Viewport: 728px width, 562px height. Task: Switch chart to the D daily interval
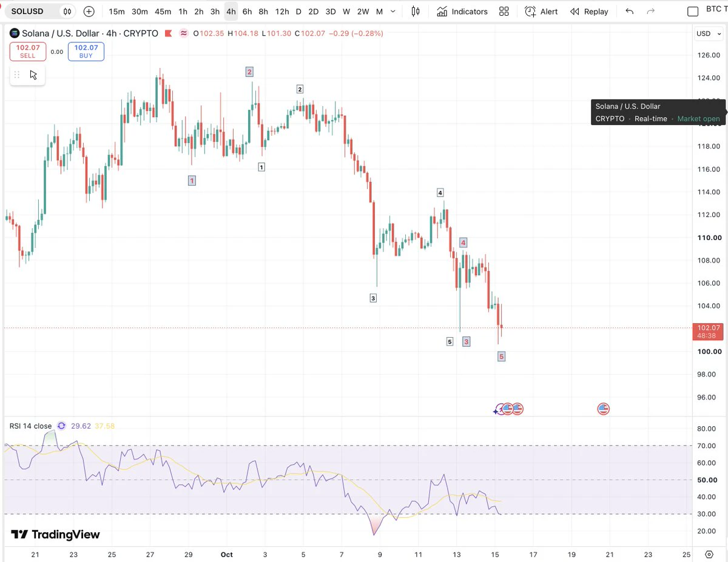[298, 12]
